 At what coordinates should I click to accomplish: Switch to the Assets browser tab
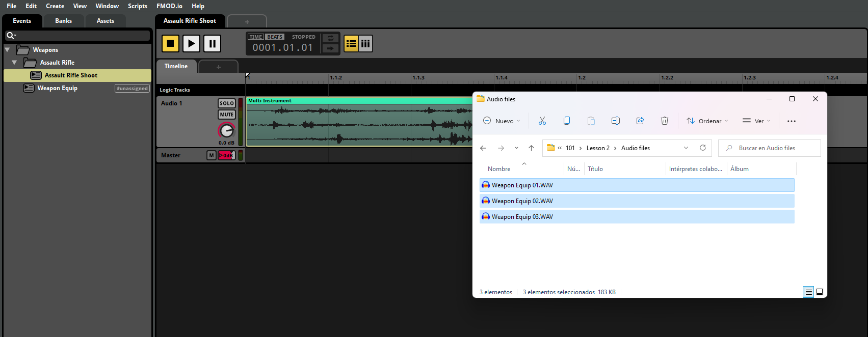(x=106, y=21)
